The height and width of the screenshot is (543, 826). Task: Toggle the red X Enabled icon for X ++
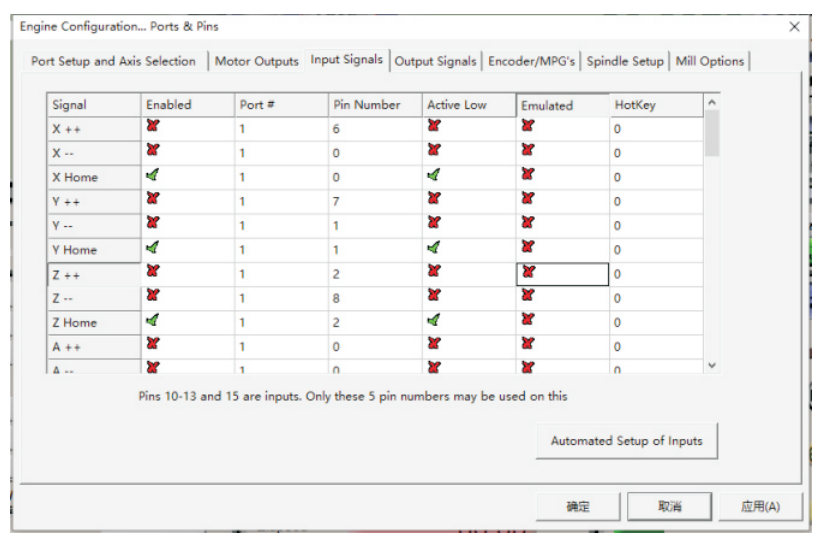153,126
